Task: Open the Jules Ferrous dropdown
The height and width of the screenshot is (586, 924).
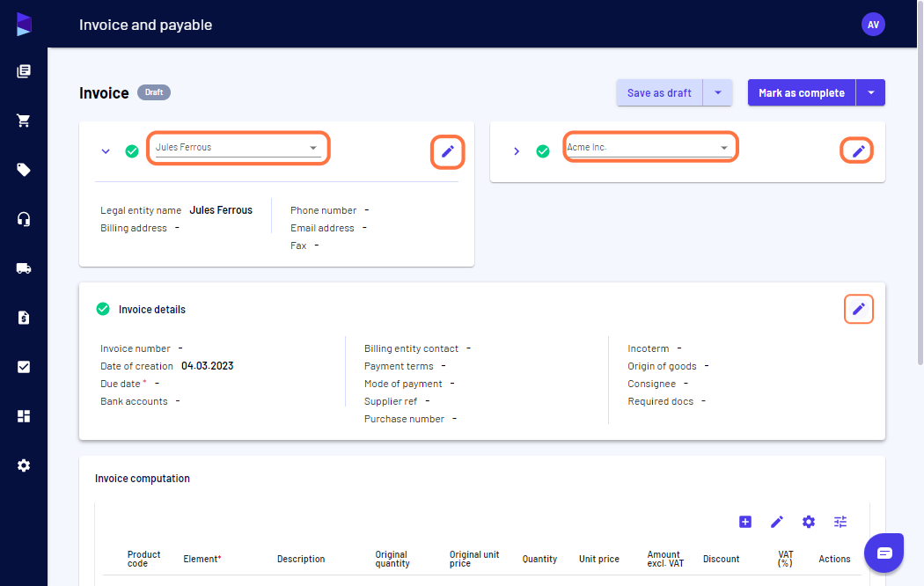Action: tap(238, 148)
